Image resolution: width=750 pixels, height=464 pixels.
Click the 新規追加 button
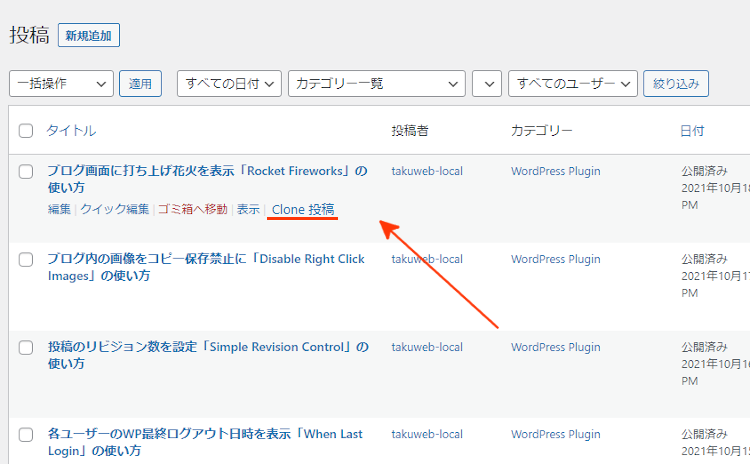[x=89, y=35]
